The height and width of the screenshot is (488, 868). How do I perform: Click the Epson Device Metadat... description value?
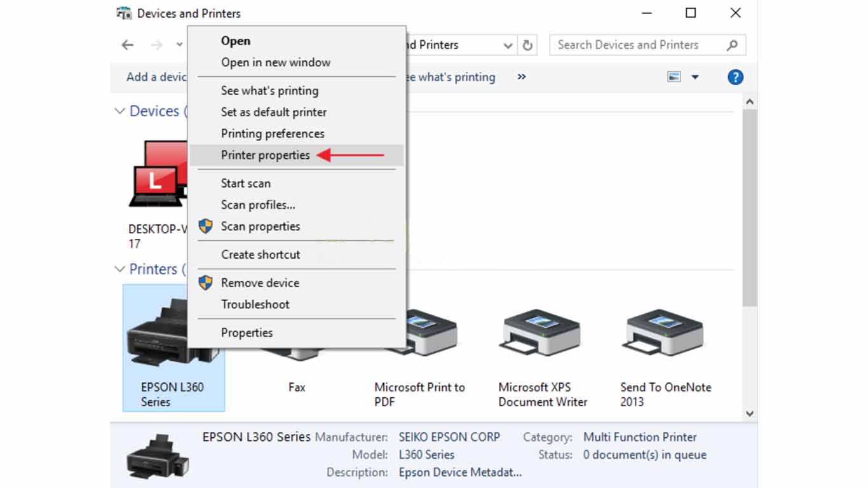[460, 473]
